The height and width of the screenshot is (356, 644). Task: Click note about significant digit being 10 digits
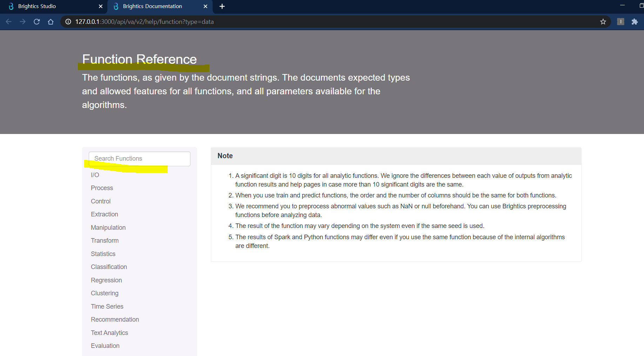pyautogui.click(x=403, y=180)
